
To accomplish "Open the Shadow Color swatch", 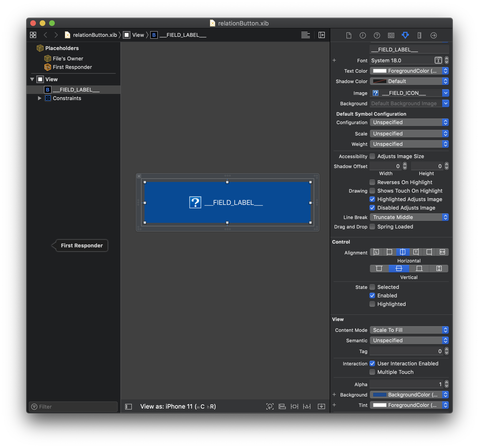I will point(380,81).
